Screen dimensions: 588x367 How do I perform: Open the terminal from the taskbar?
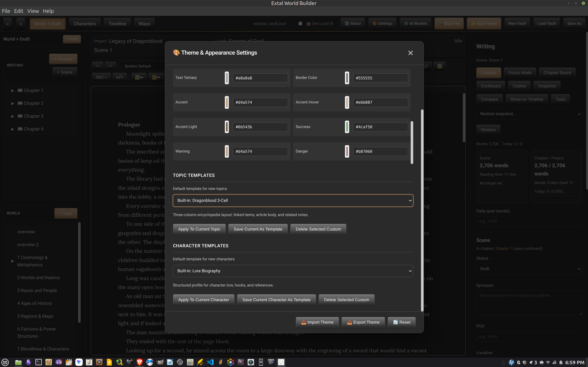[38, 362]
